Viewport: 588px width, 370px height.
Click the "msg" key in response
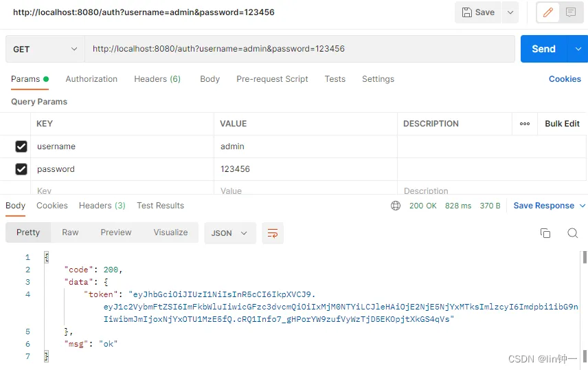tap(76, 344)
